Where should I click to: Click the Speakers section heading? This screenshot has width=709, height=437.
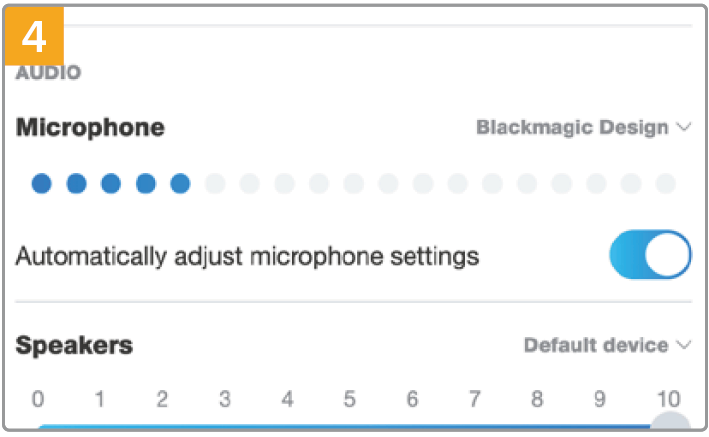pos(74,346)
